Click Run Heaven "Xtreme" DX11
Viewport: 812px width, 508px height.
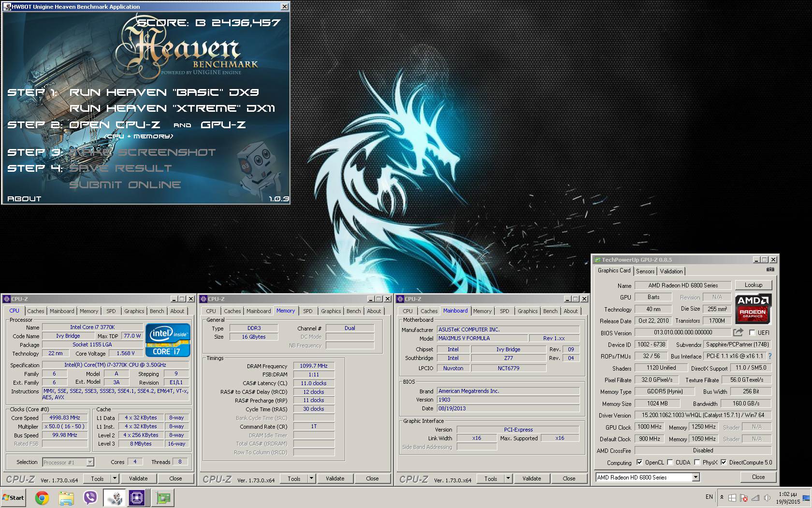coord(173,108)
